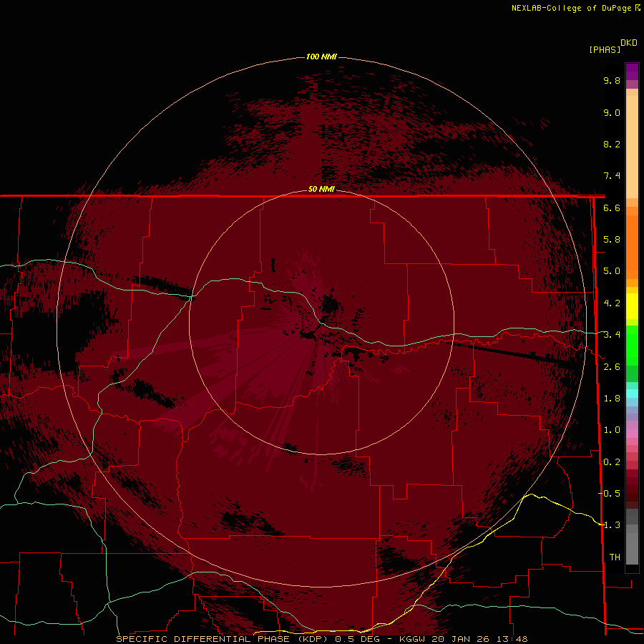The image size is (644, 644).
Task: Click the 9.8 legend value
Action: click(x=612, y=80)
